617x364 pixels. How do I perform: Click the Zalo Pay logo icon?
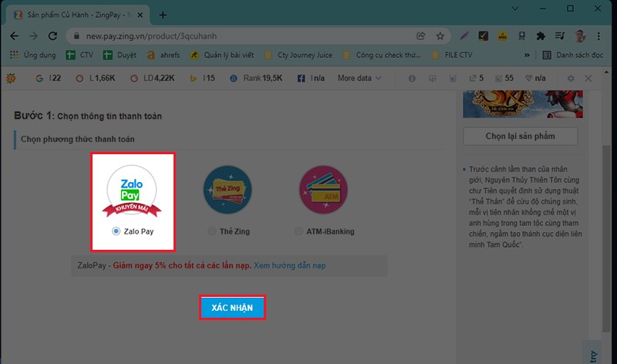[x=132, y=190]
